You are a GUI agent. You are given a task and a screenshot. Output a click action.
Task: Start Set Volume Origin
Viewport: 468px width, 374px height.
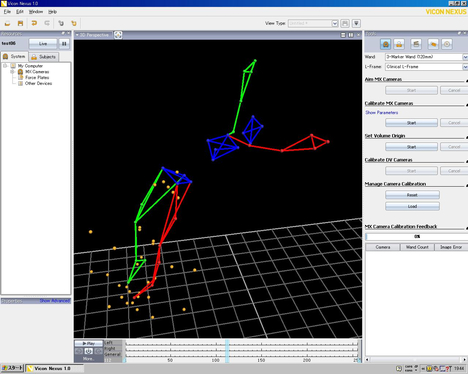click(x=411, y=147)
